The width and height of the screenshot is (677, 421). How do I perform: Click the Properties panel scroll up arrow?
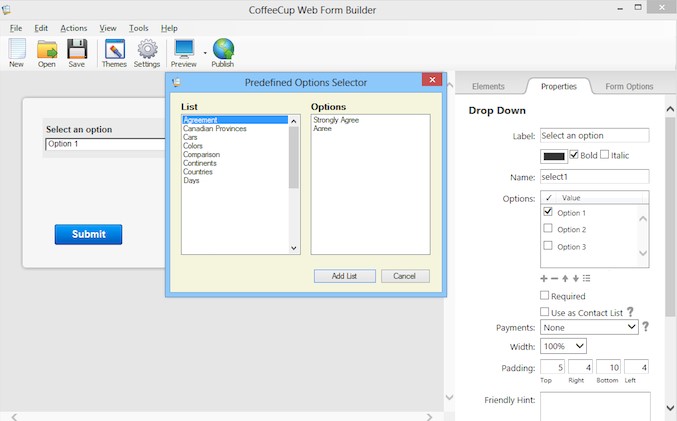click(x=670, y=109)
